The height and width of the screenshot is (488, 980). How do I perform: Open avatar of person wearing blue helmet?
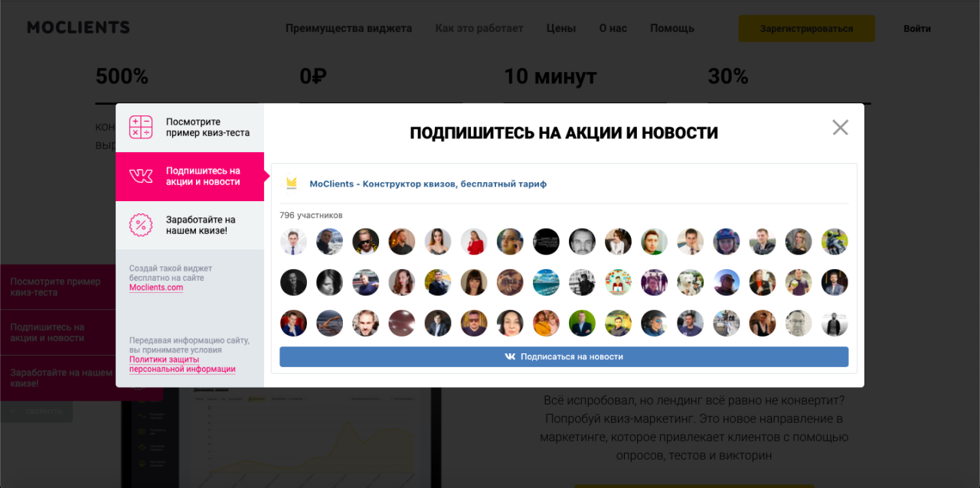coord(727,242)
